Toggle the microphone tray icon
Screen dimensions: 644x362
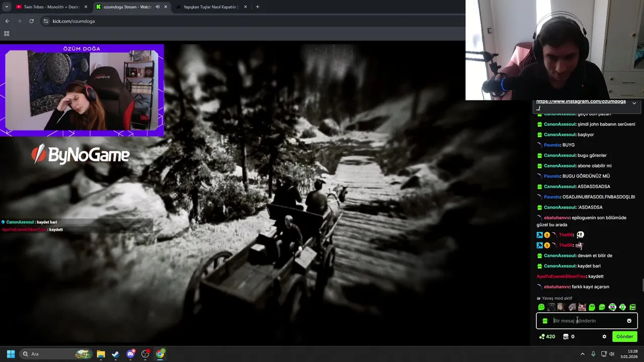[593, 354]
